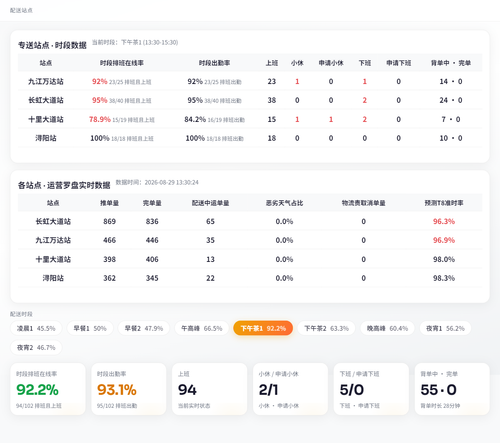Click 九江万达站 in the 运营罗盘 table
The width and height of the screenshot is (500, 443).
(x=53, y=240)
